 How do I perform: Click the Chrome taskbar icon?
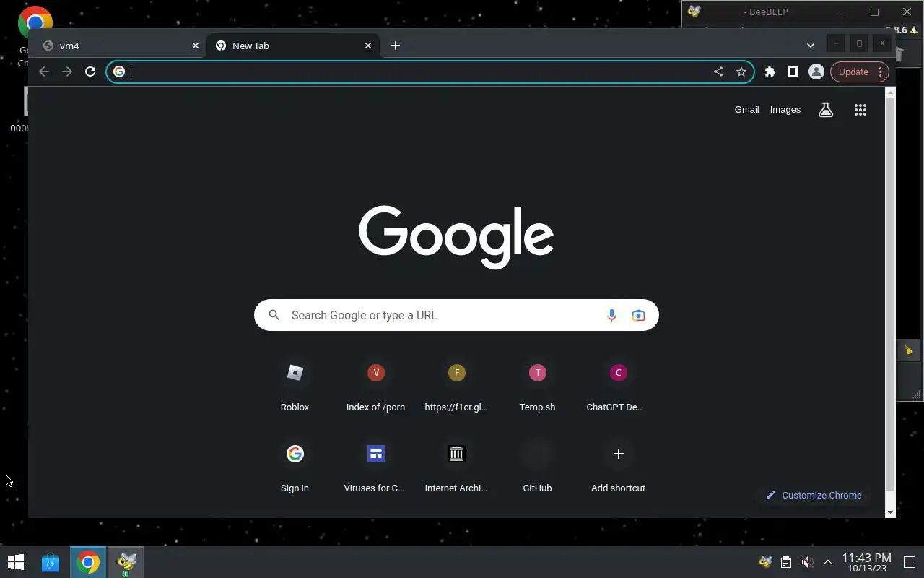tap(88, 562)
